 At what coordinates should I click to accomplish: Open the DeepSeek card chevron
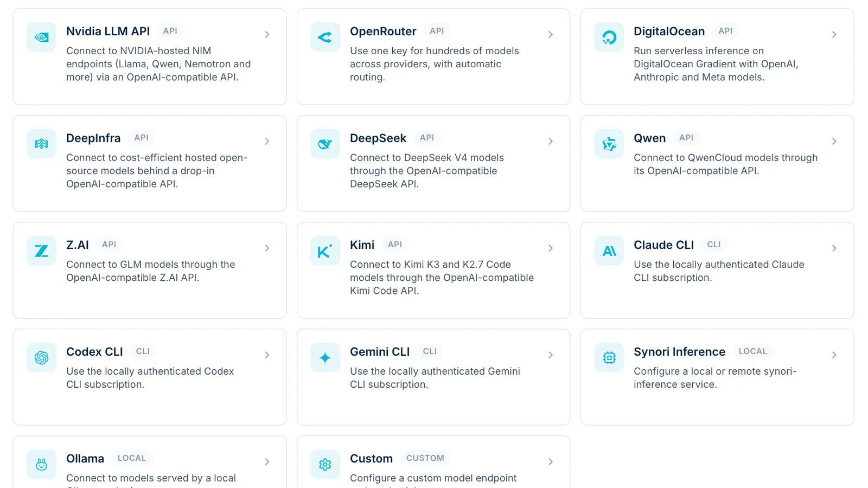coord(551,142)
